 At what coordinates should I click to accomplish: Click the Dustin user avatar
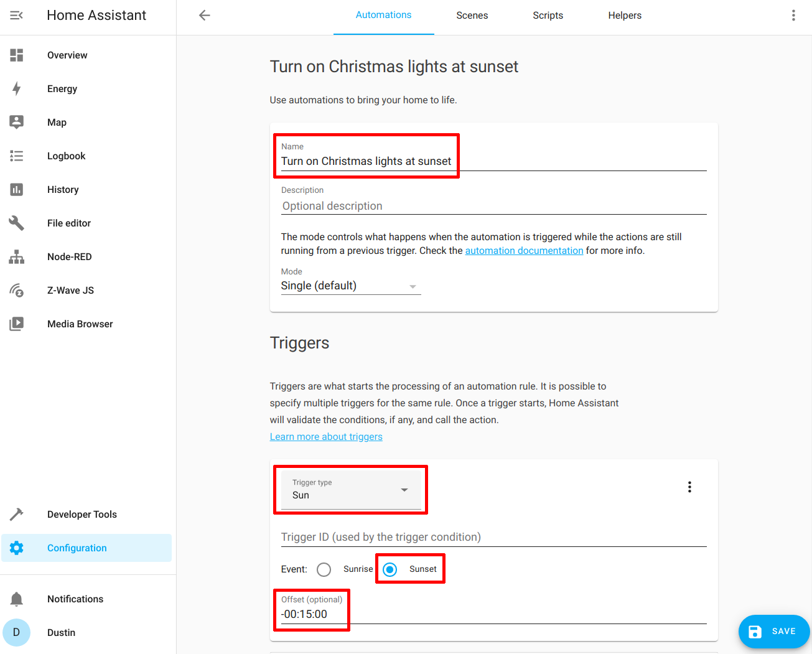tap(17, 633)
